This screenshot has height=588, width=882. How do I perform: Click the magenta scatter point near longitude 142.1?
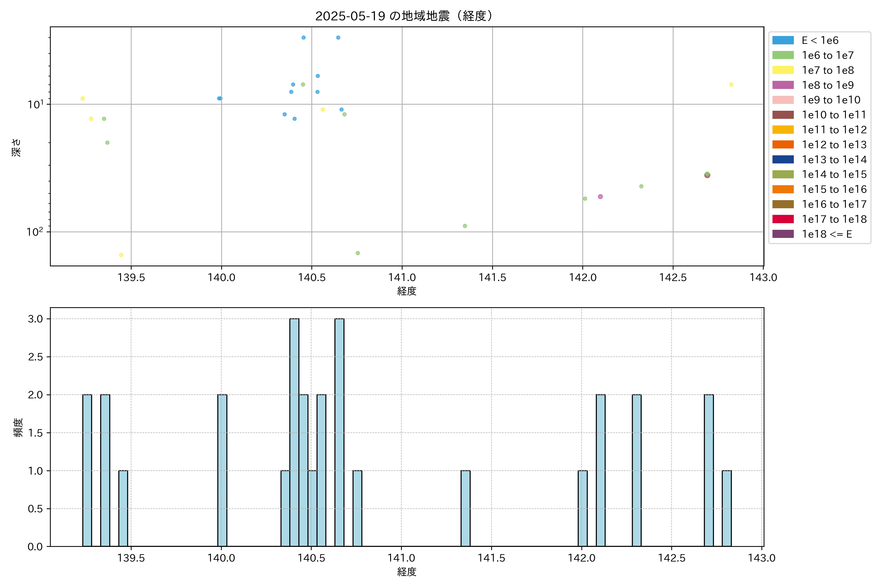point(600,196)
